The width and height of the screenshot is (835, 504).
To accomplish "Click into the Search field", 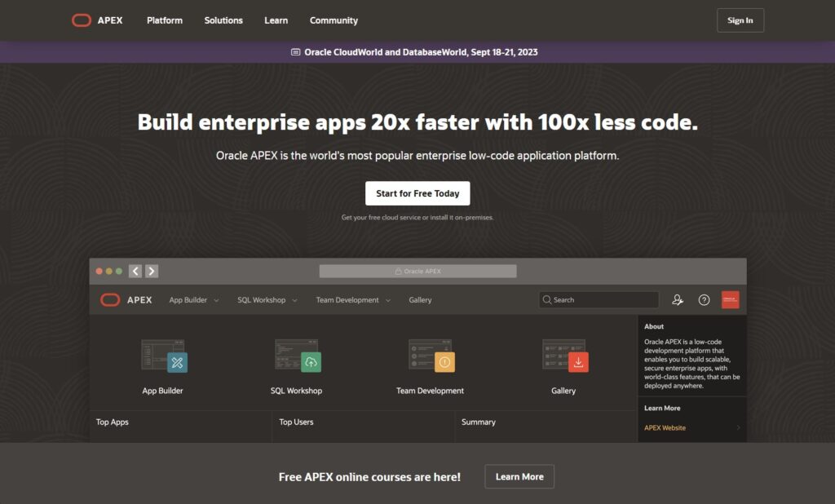I will (599, 300).
